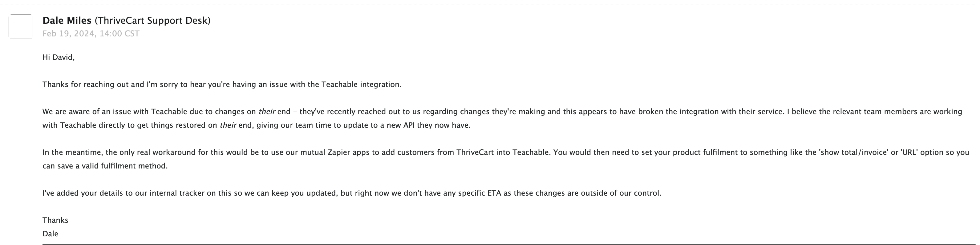Image resolution: width=980 pixels, height=245 pixels.
Task: Click the ThriveCart Support Desk label
Action: pyautogui.click(x=152, y=21)
